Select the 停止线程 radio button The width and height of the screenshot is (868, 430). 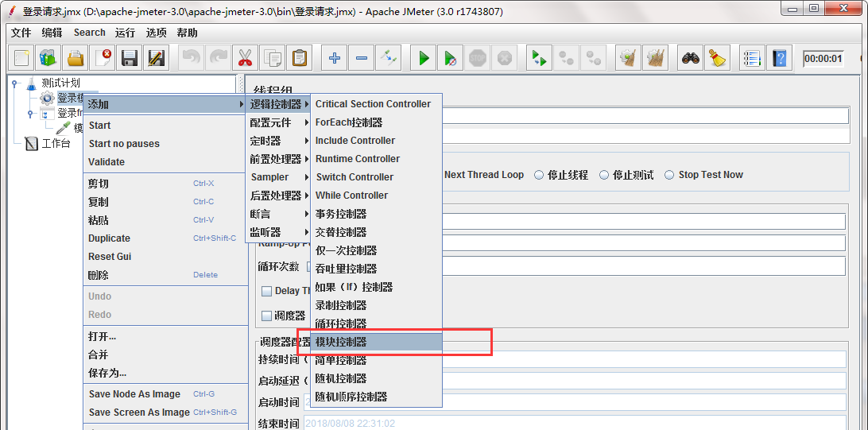539,175
